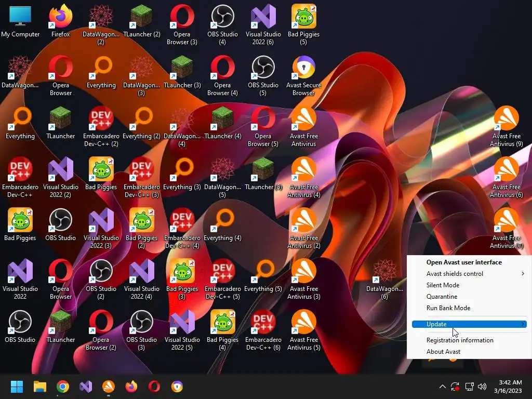Click the sync status tray icon

[x=455, y=387]
